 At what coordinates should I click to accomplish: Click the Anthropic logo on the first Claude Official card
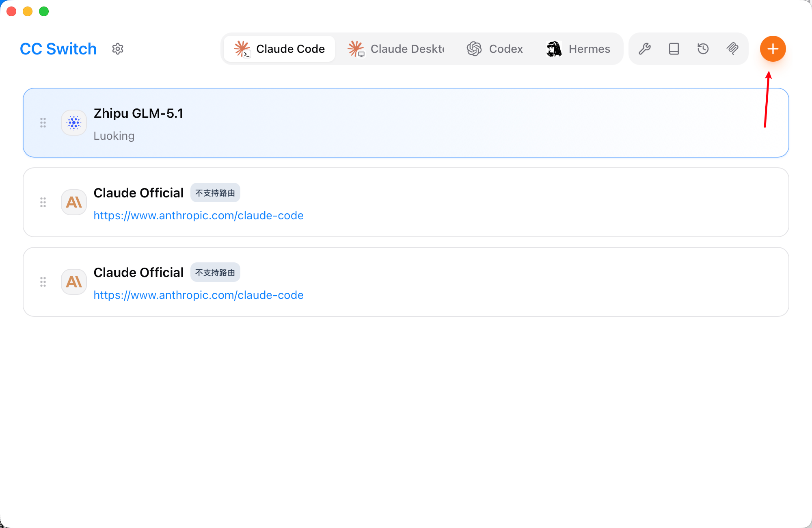pyautogui.click(x=74, y=202)
